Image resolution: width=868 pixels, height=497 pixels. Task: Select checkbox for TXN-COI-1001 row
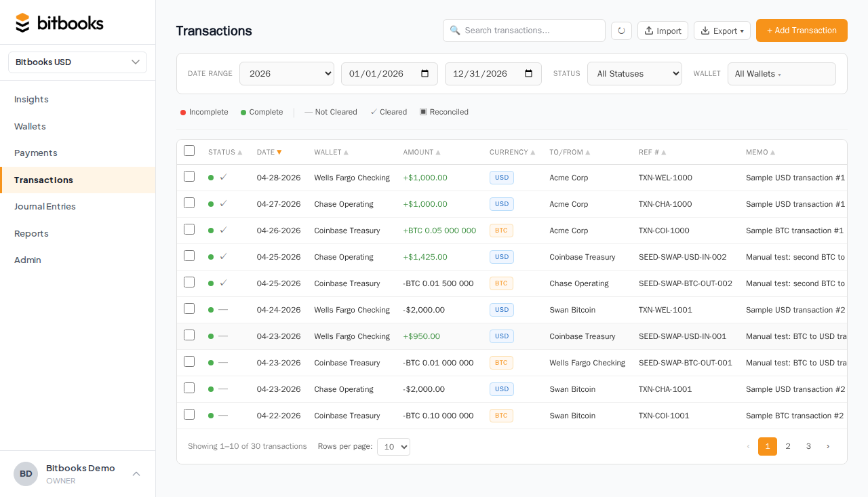click(x=189, y=414)
